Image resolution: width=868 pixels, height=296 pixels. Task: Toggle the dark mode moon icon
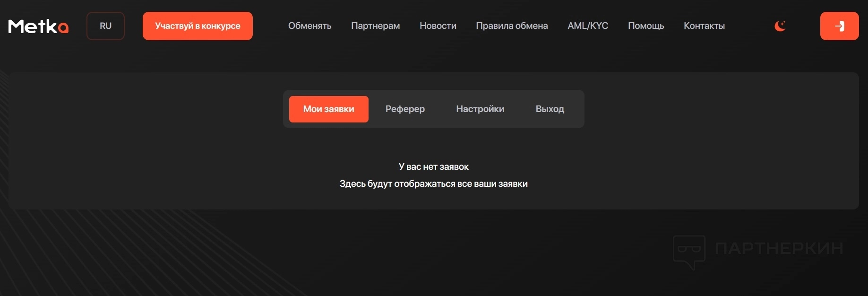[780, 26]
